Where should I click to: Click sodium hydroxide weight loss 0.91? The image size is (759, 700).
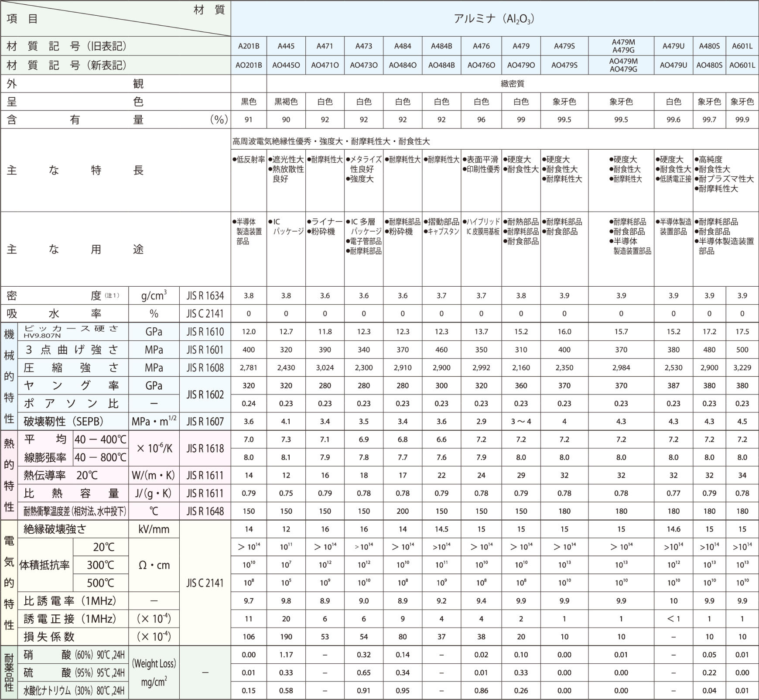coord(364,690)
